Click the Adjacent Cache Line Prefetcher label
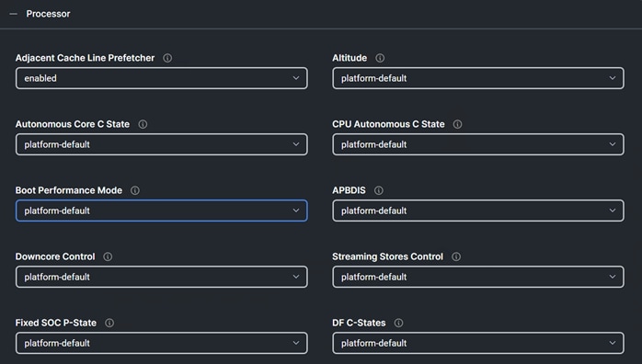 click(85, 58)
